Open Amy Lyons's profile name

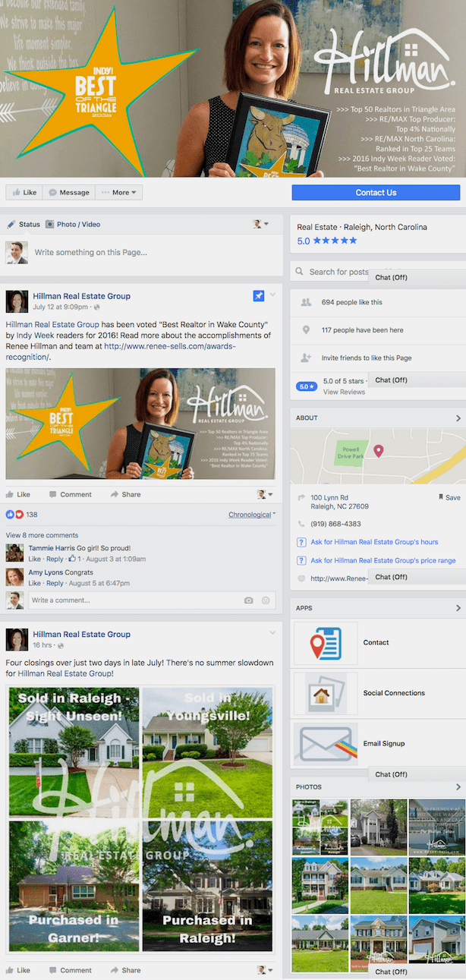click(x=46, y=572)
